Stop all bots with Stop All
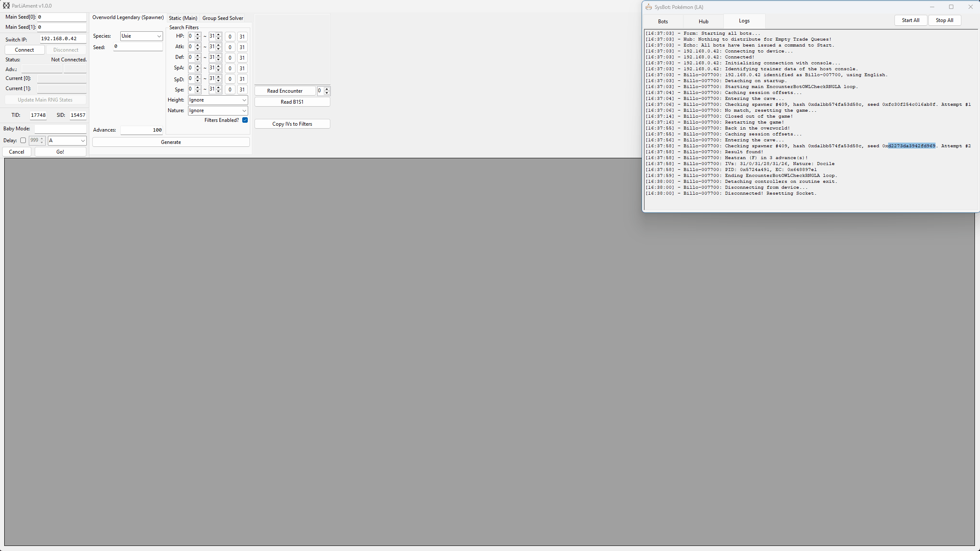Image resolution: width=980 pixels, height=551 pixels. pos(944,20)
